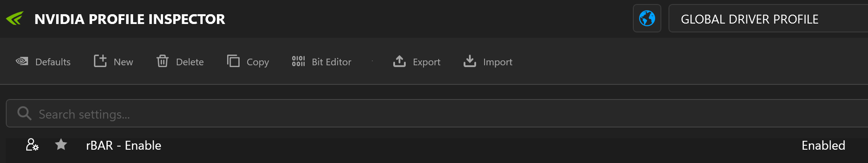Click the New label in the toolbar
The image size is (868, 163).
click(123, 62)
